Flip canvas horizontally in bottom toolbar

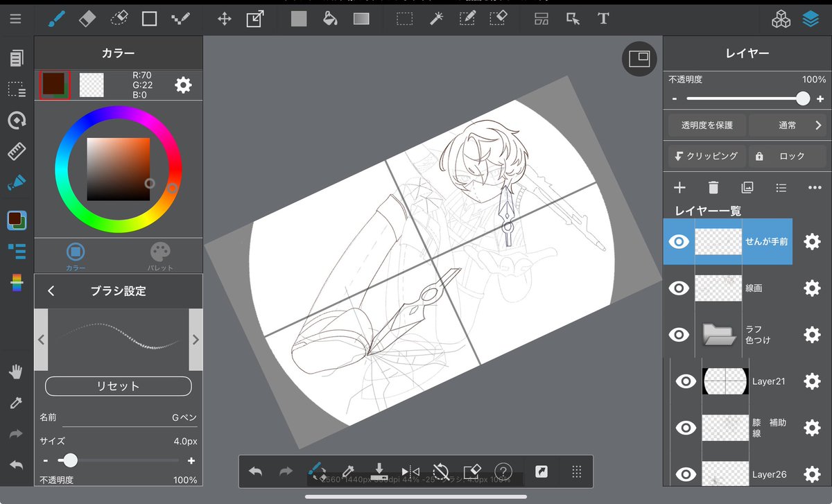[x=410, y=471]
